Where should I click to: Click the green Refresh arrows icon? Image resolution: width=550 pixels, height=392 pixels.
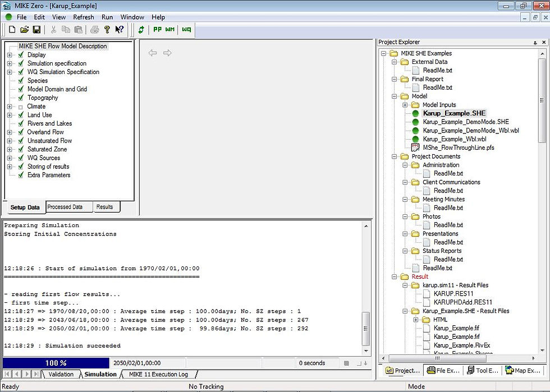coord(141,30)
